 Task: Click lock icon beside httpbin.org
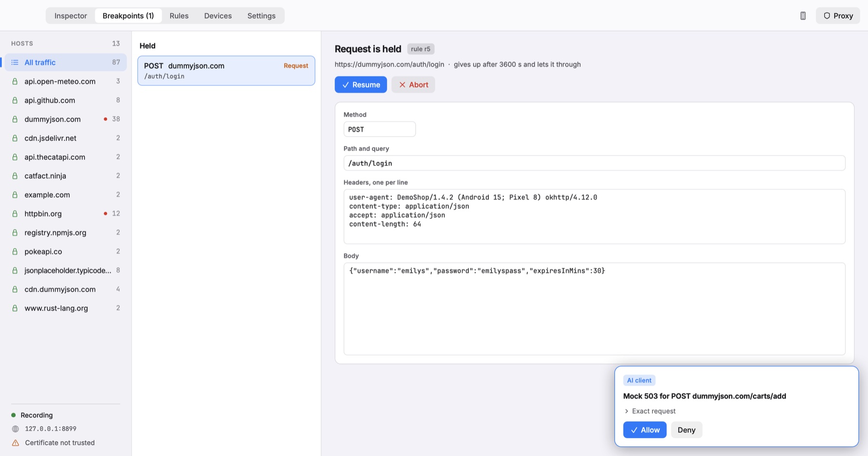pyautogui.click(x=15, y=214)
